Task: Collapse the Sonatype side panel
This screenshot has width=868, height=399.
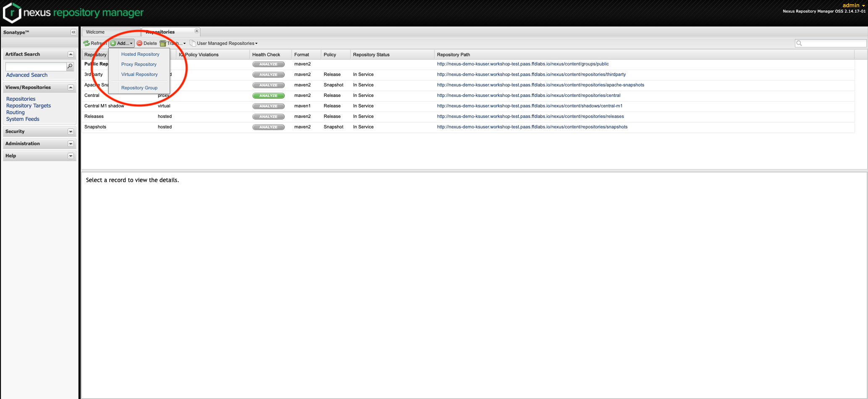Action: 73,32
